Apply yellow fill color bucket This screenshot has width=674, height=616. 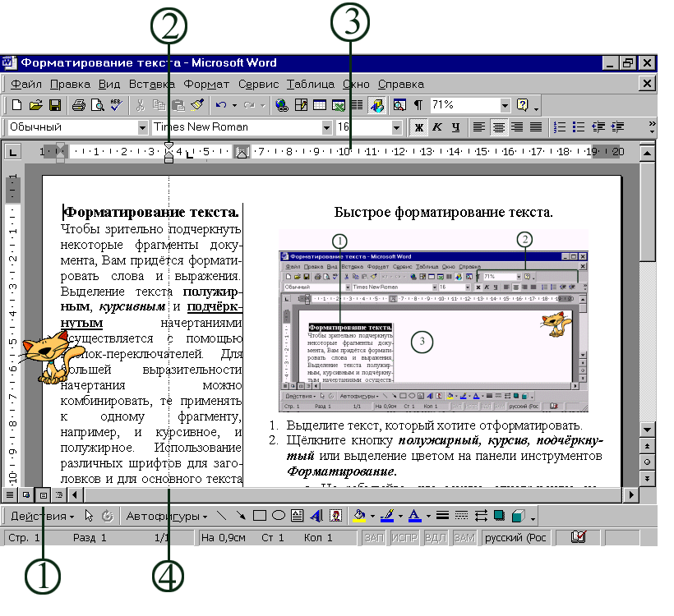point(359,516)
